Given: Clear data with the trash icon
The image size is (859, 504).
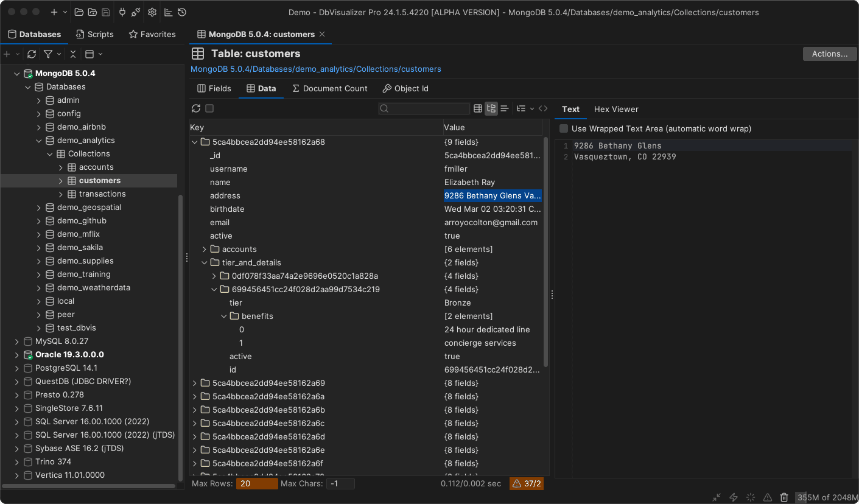Looking at the screenshot, I should point(784,497).
